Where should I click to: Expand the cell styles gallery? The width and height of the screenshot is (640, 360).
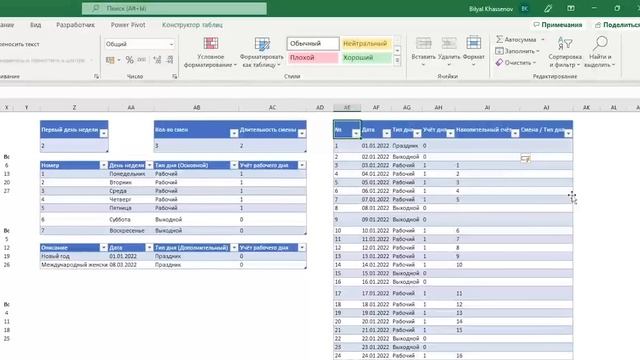tap(398, 60)
